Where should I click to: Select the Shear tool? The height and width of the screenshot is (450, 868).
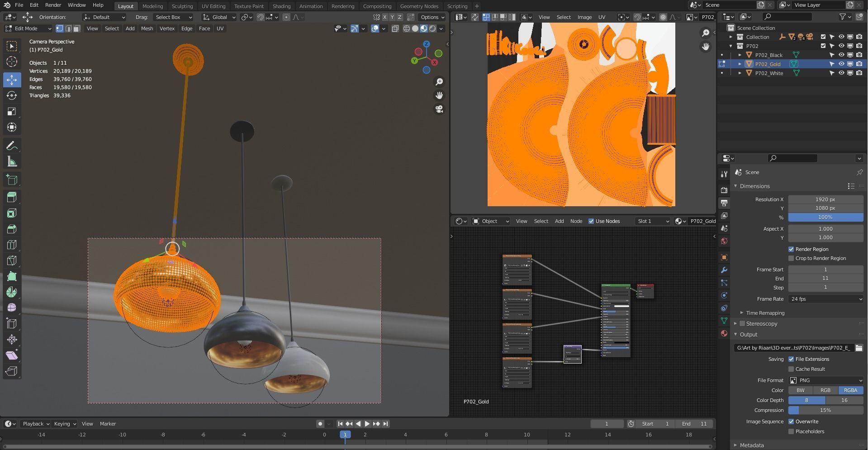12,355
